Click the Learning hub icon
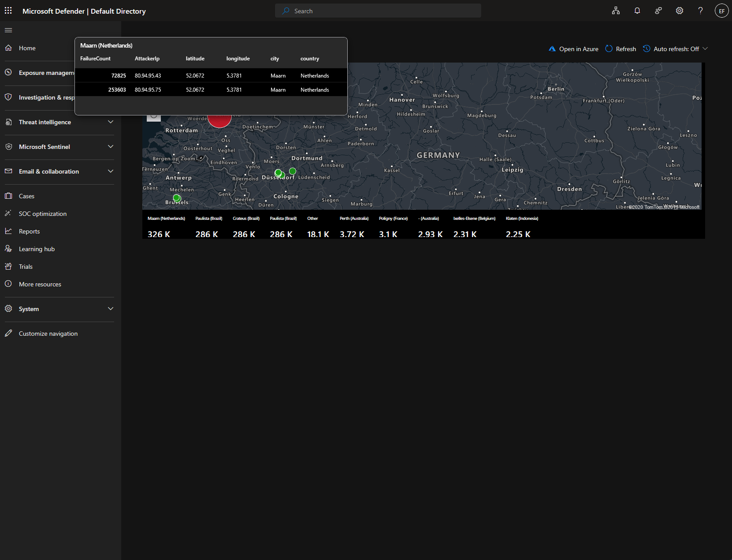 click(x=8, y=249)
